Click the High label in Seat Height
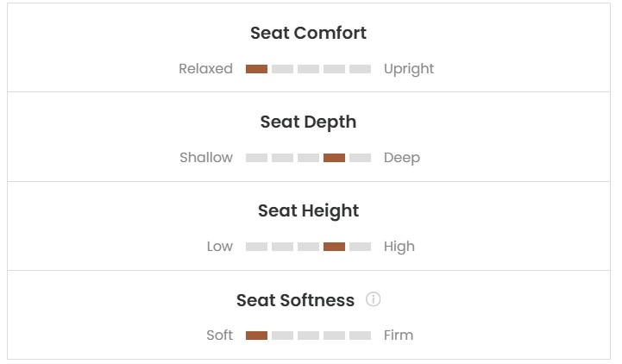The width and height of the screenshot is (622, 364). click(x=399, y=247)
